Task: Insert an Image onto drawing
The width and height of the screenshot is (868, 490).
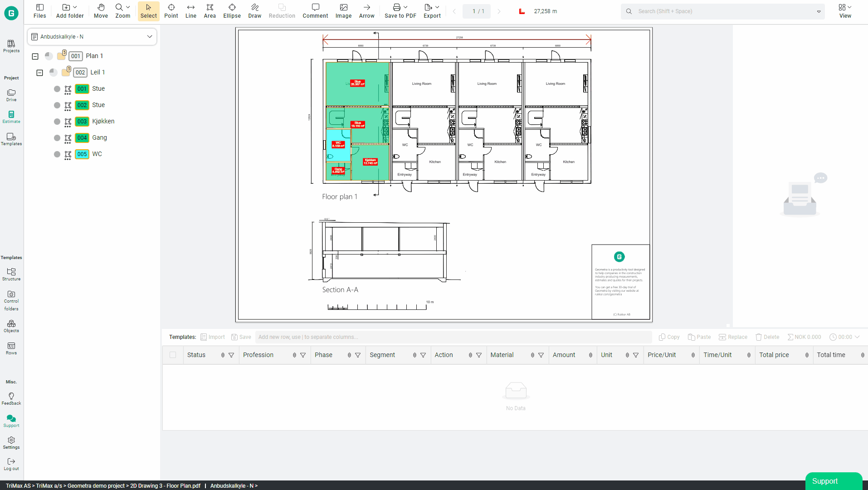Action: coord(343,11)
